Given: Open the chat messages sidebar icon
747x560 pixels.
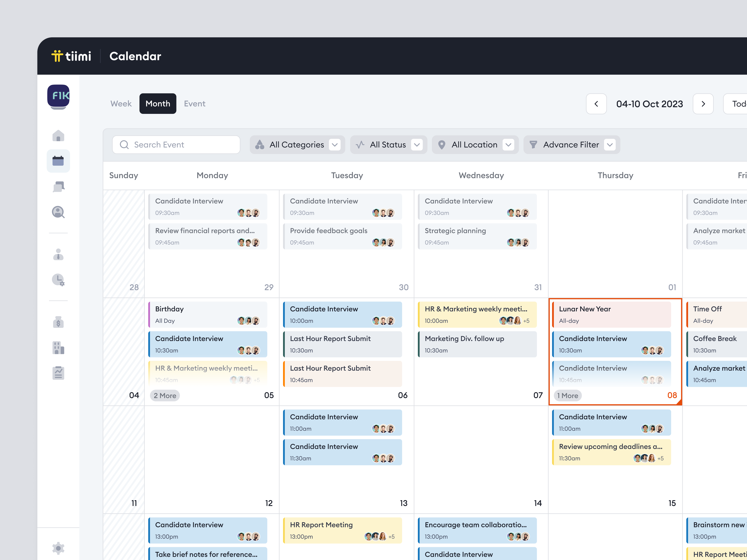Looking at the screenshot, I should coord(58,187).
